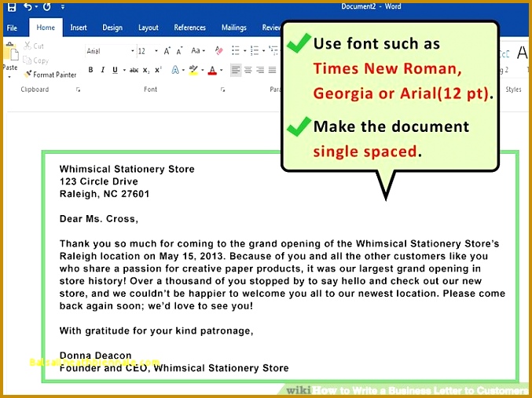
Task: Open the undo history dropdown arrow
Action: click(36, 7)
